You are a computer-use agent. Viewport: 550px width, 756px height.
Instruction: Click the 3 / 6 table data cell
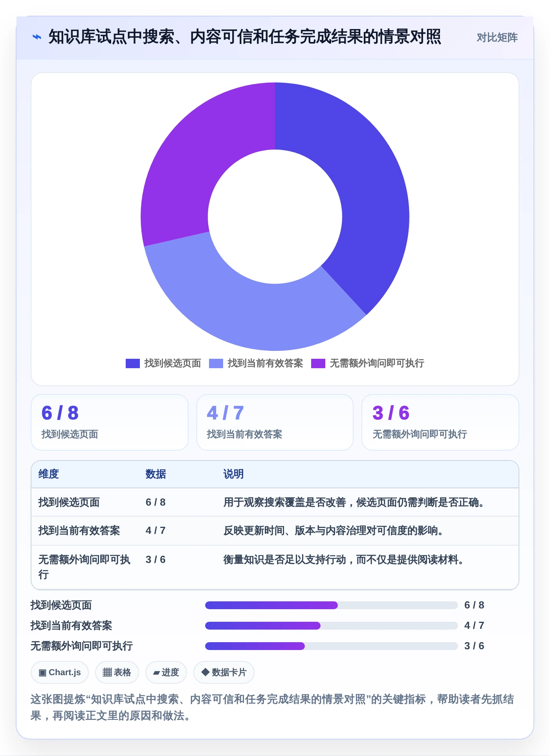tap(156, 560)
